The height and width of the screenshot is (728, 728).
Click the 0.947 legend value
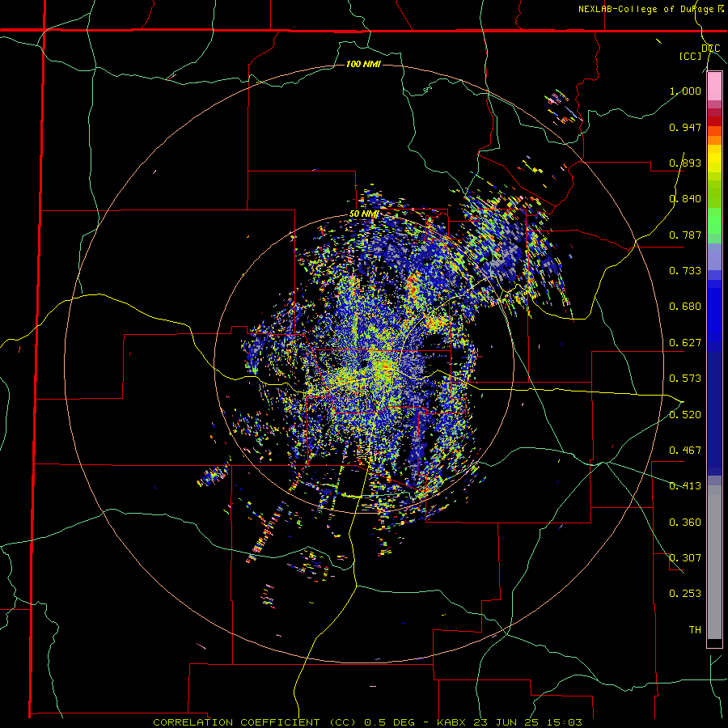pos(685,127)
